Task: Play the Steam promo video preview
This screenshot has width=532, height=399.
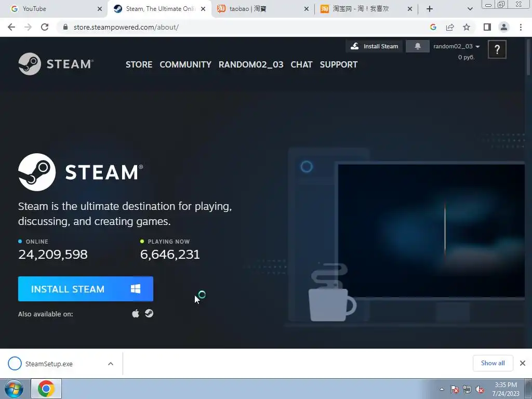Action: tap(431, 231)
